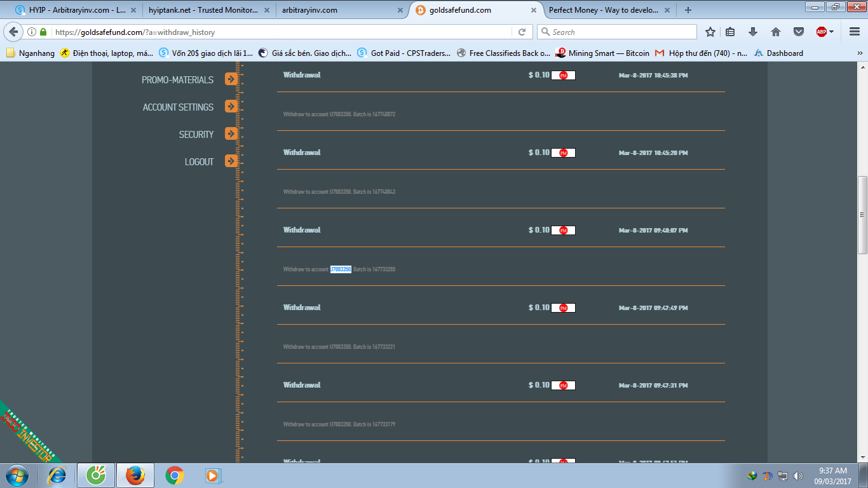Click the PM badge in the 09:48:07 PM row

pos(563,231)
